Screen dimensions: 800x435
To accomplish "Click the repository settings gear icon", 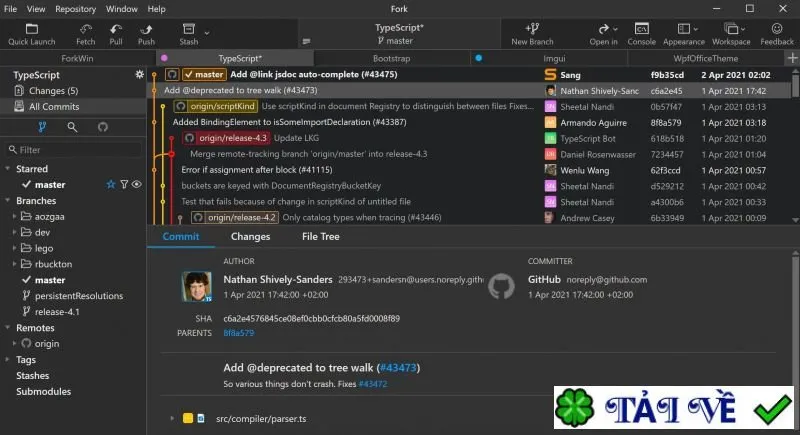I will coord(139,74).
